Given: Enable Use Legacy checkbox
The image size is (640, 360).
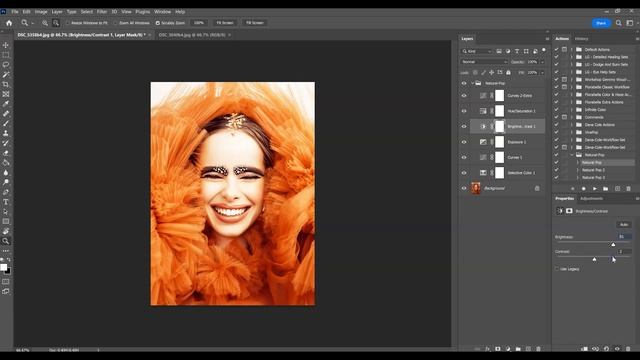Looking at the screenshot, I should pos(557,269).
